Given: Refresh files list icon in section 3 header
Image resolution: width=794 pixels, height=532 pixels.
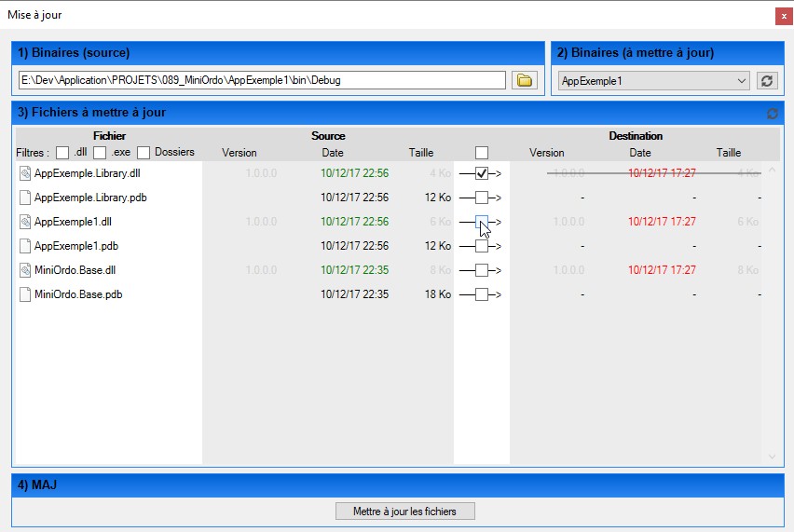Looking at the screenshot, I should [x=773, y=114].
